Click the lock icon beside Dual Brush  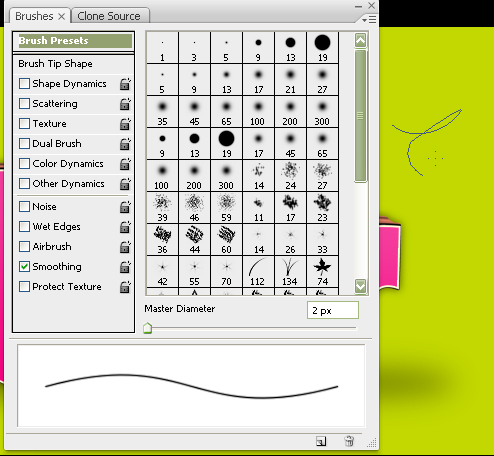(125, 144)
